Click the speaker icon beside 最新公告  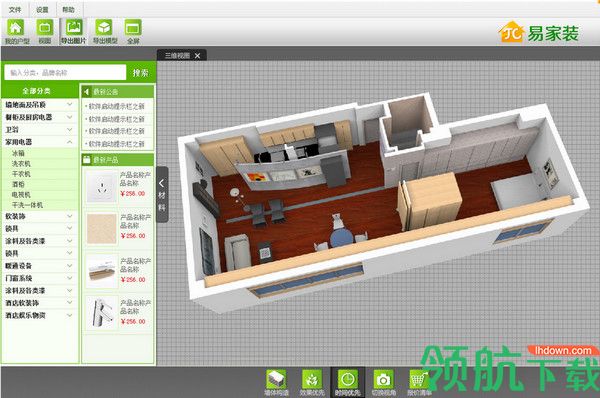pyautogui.click(x=86, y=92)
